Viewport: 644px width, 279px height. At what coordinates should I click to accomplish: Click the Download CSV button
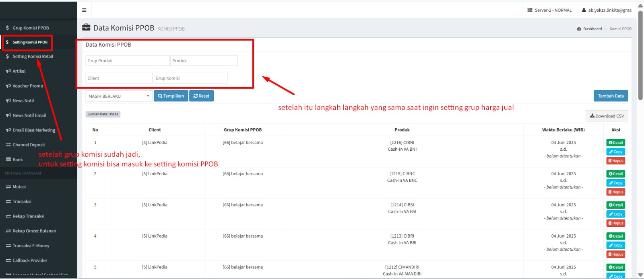tap(607, 116)
